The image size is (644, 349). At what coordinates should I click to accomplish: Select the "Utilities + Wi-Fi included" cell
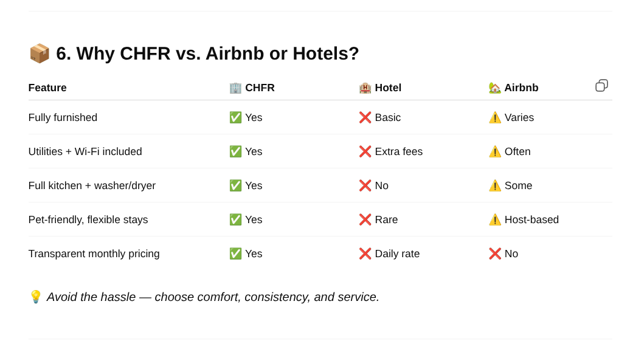(85, 151)
